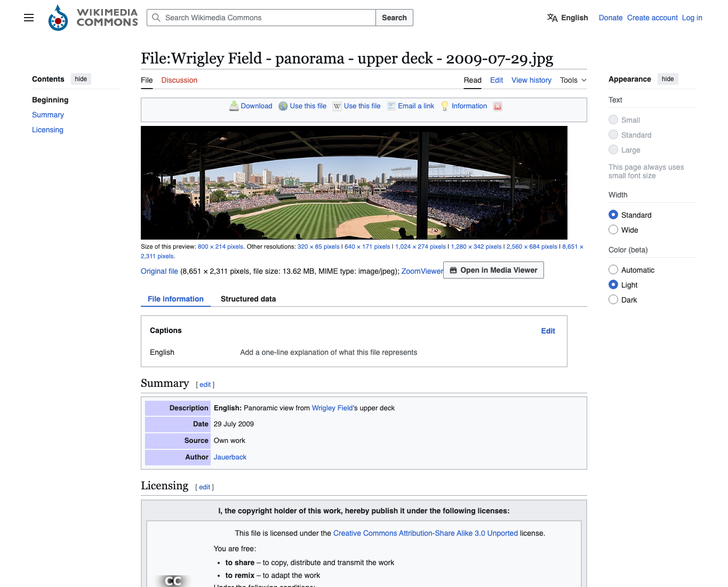The image size is (728, 587).
Task: Click the Log in link
Action: pos(692,18)
